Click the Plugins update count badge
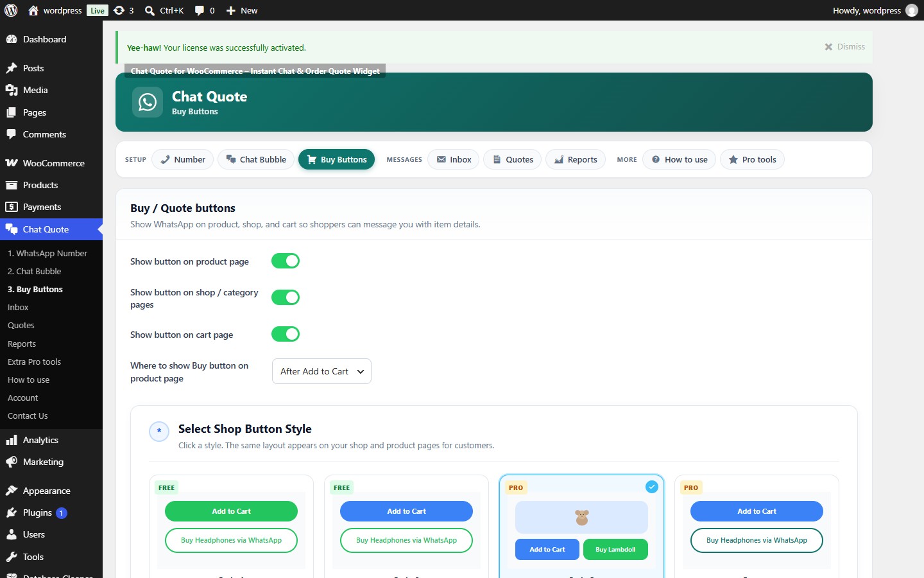This screenshot has height=578, width=924. click(x=62, y=512)
